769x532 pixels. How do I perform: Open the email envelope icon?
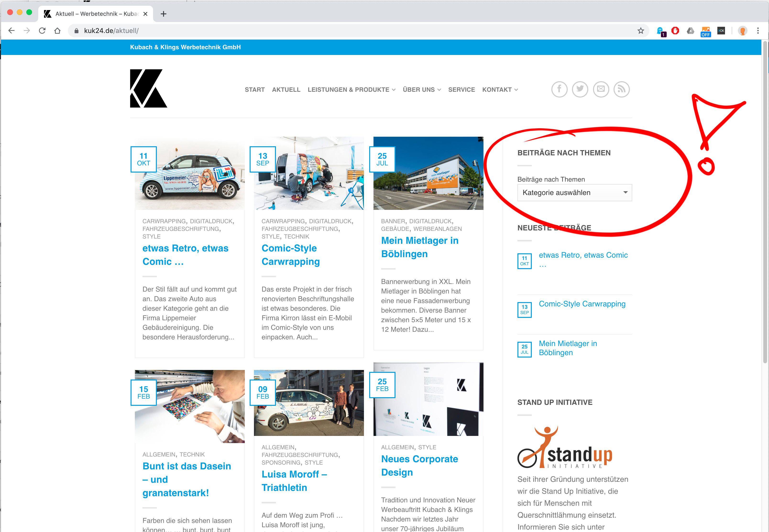(x=601, y=89)
